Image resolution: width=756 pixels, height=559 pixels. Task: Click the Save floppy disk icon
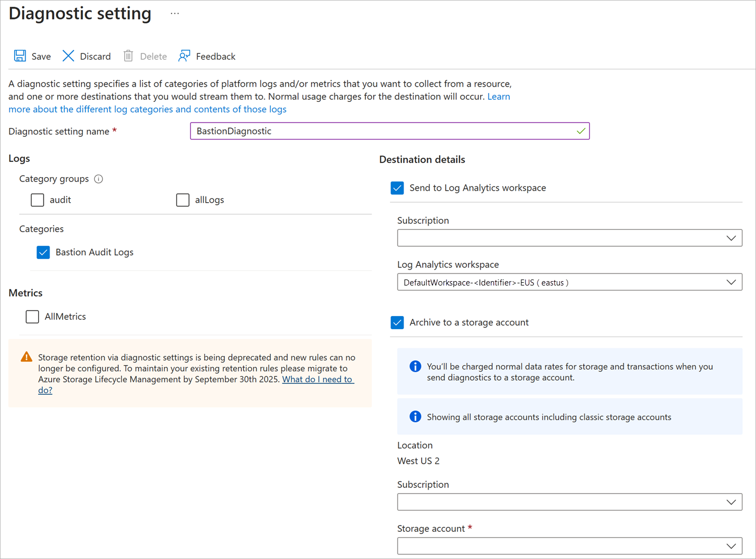coord(20,56)
